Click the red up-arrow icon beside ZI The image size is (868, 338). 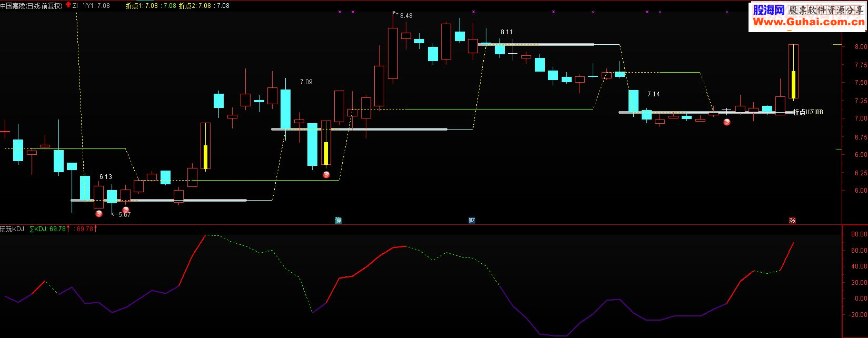coord(68,5)
